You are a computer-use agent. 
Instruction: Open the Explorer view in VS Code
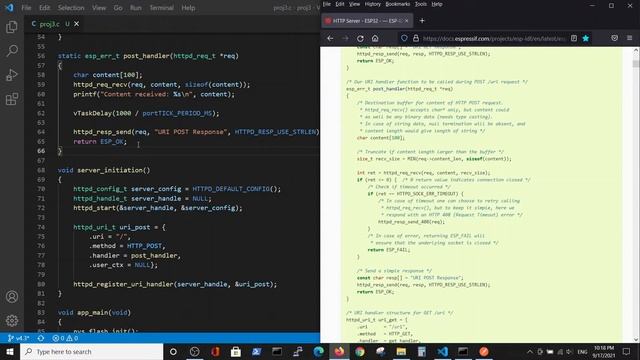pos(12,27)
